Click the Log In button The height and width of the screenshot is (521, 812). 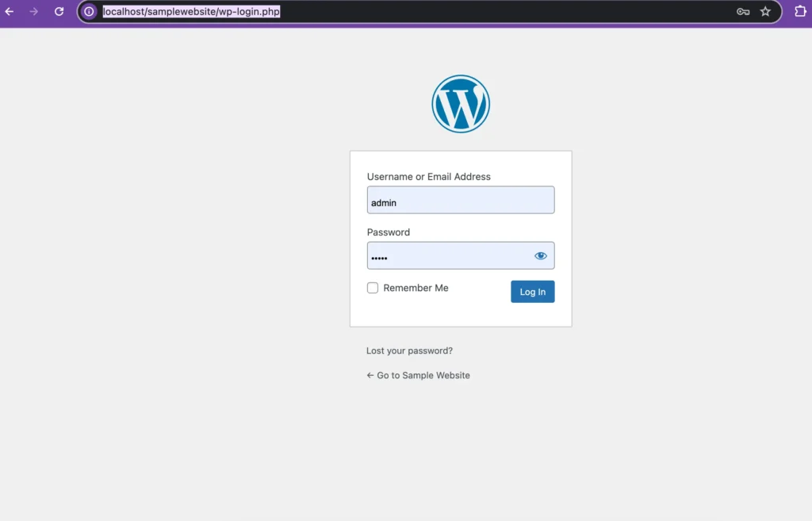532,292
